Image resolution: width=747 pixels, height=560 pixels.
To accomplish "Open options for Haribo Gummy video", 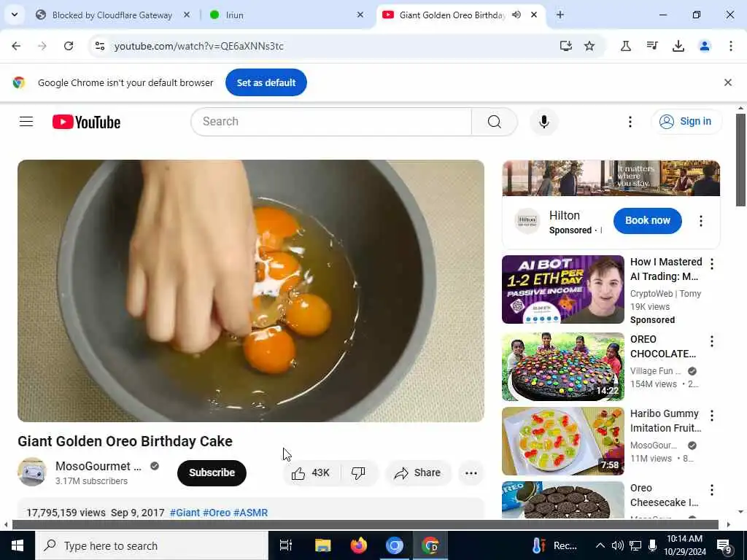I will (x=712, y=415).
